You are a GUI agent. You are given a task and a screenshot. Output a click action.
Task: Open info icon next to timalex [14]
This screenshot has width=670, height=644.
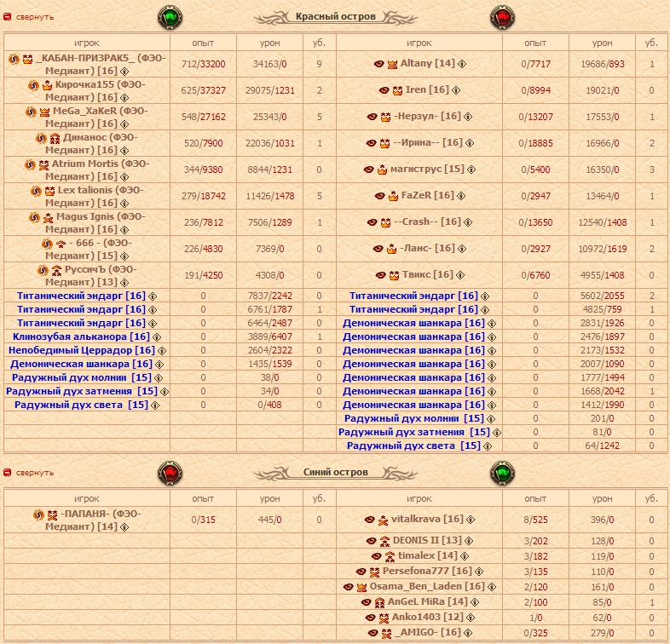pos(465,556)
